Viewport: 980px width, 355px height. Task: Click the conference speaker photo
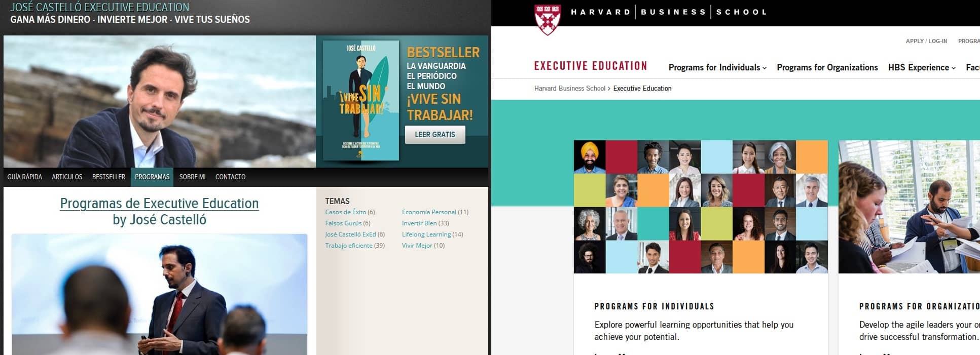point(160,294)
